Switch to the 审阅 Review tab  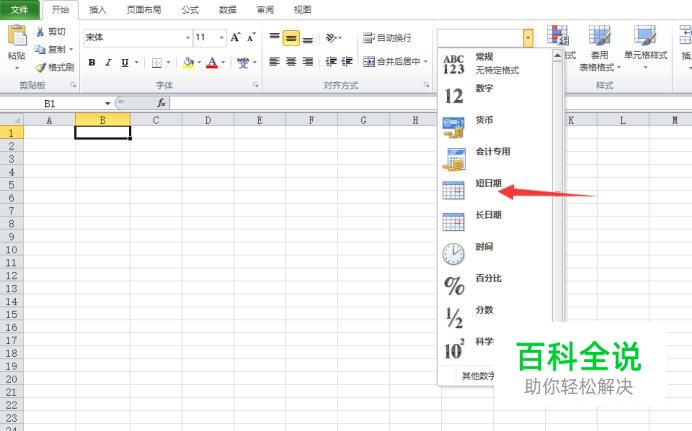[265, 10]
